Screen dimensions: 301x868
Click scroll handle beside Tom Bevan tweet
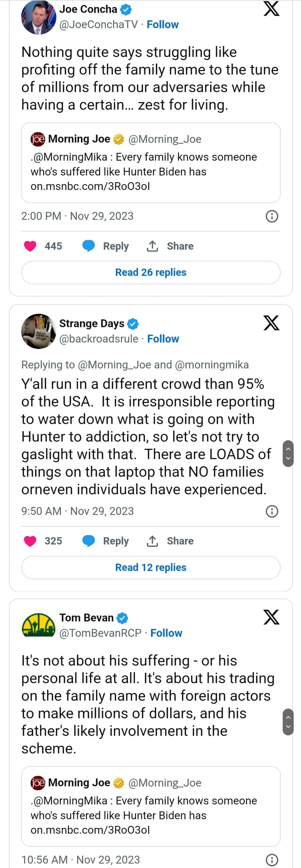tap(288, 722)
